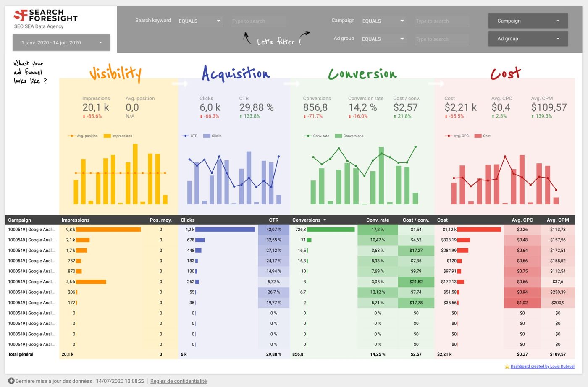Click the Avg. position legend marker
588x387 pixels.
click(x=72, y=136)
